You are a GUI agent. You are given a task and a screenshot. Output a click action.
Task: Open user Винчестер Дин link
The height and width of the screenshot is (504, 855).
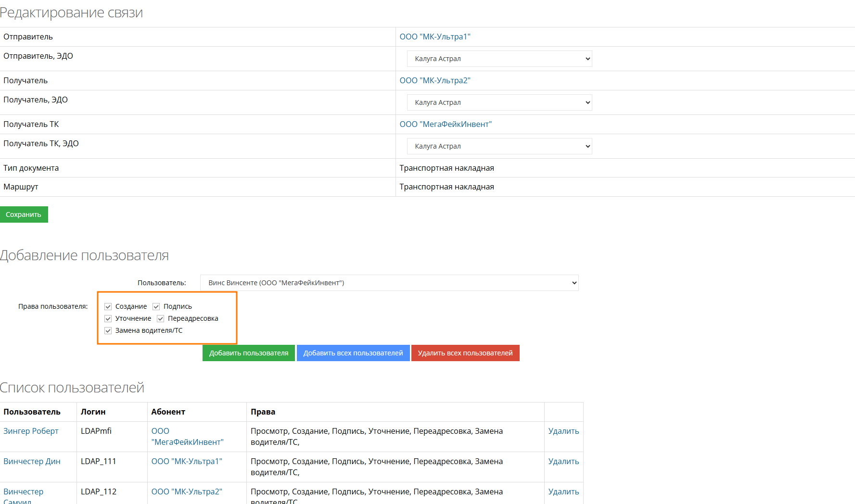[32, 461]
